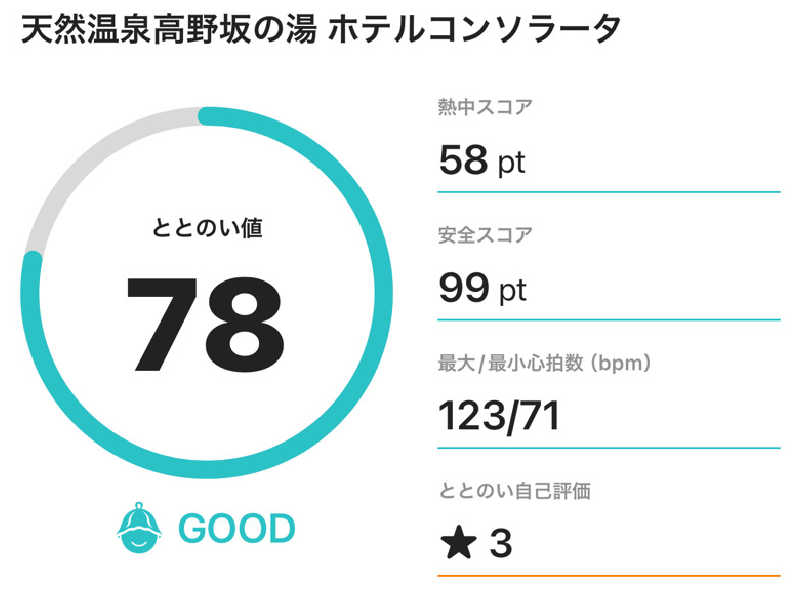Select the 安全スコア heading
The width and height of the screenshot is (800, 600).
tap(485, 236)
